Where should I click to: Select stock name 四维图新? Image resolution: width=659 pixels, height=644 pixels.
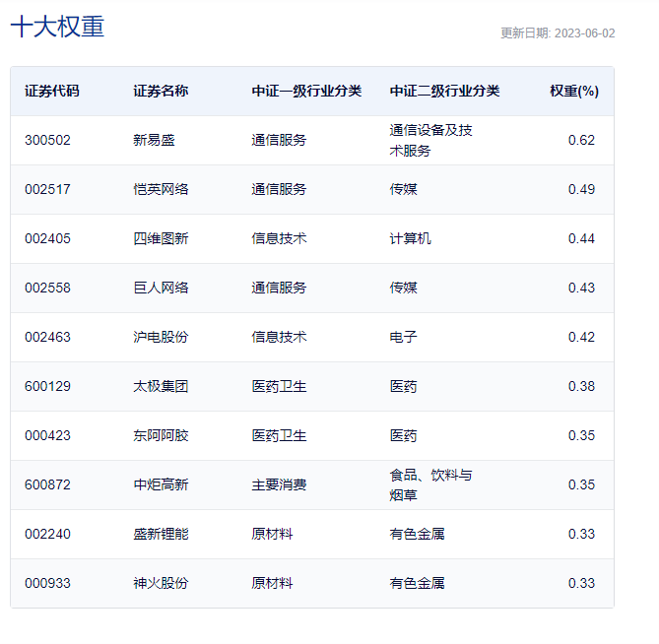(161, 238)
